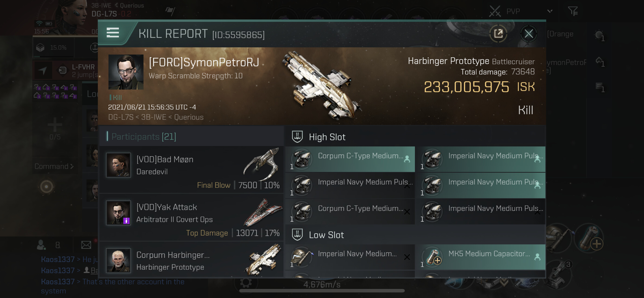Select the MK5 Medium Capacitor module

click(482, 257)
